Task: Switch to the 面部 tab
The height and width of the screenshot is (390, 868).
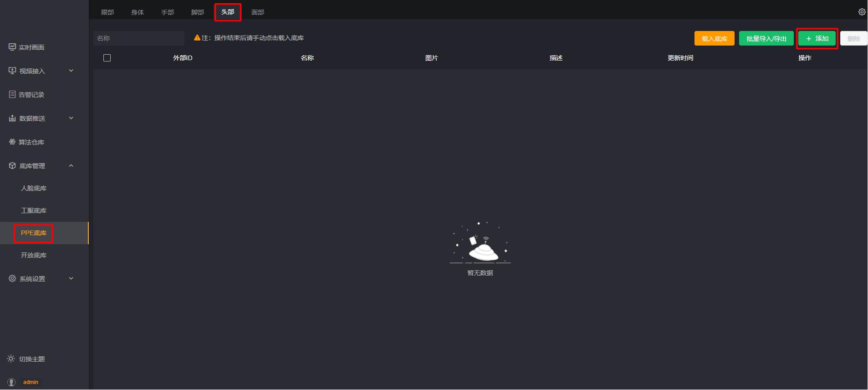Action: coord(258,12)
